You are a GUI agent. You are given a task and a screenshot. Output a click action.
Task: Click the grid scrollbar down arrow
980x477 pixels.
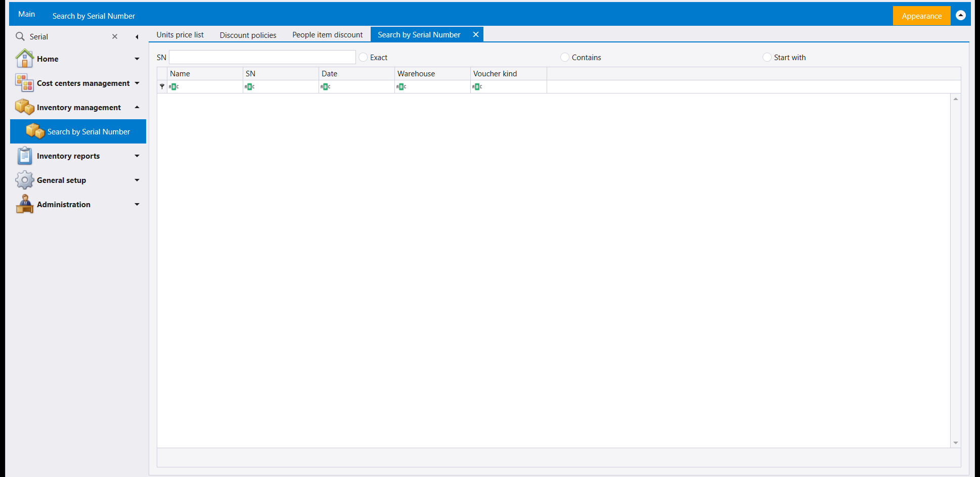point(956,443)
